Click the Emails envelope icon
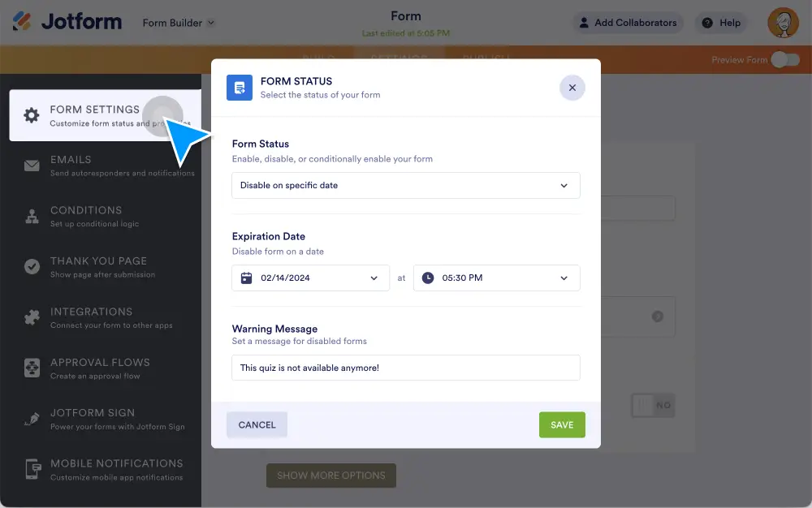 32,166
